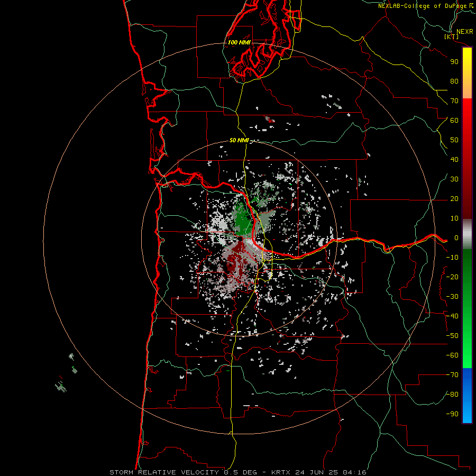Click the "NEXR" label above the color scale
476x476 pixels.
pos(465,32)
